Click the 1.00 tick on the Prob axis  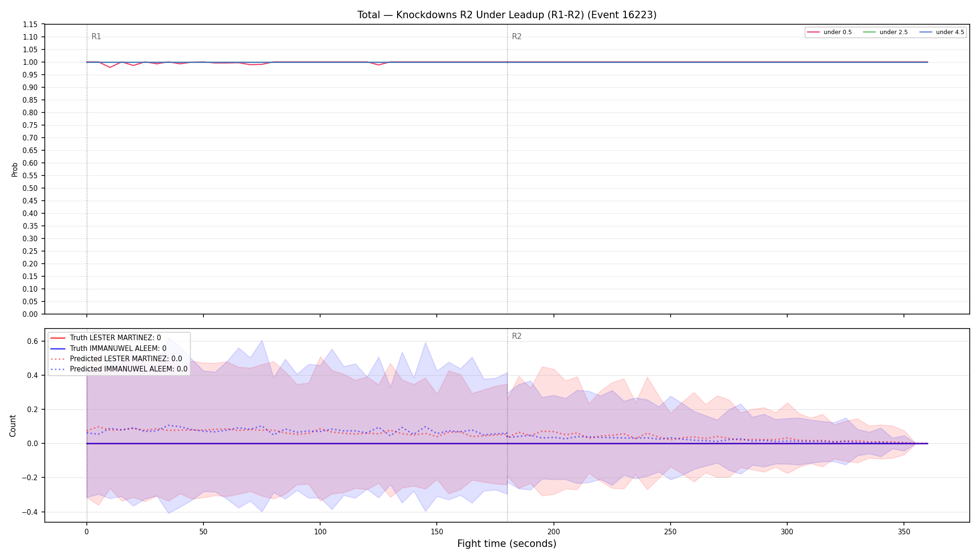(x=30, y=62)
